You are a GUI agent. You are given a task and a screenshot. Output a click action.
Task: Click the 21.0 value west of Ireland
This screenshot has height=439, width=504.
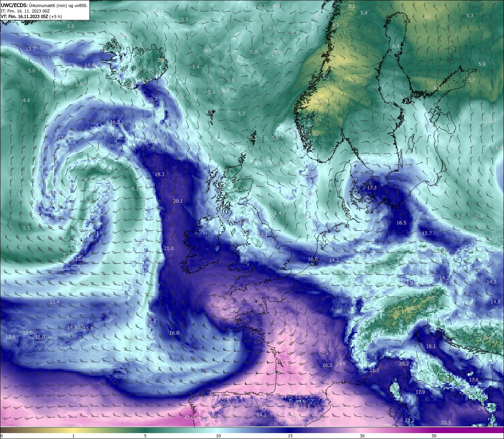[x=169, y=248]
